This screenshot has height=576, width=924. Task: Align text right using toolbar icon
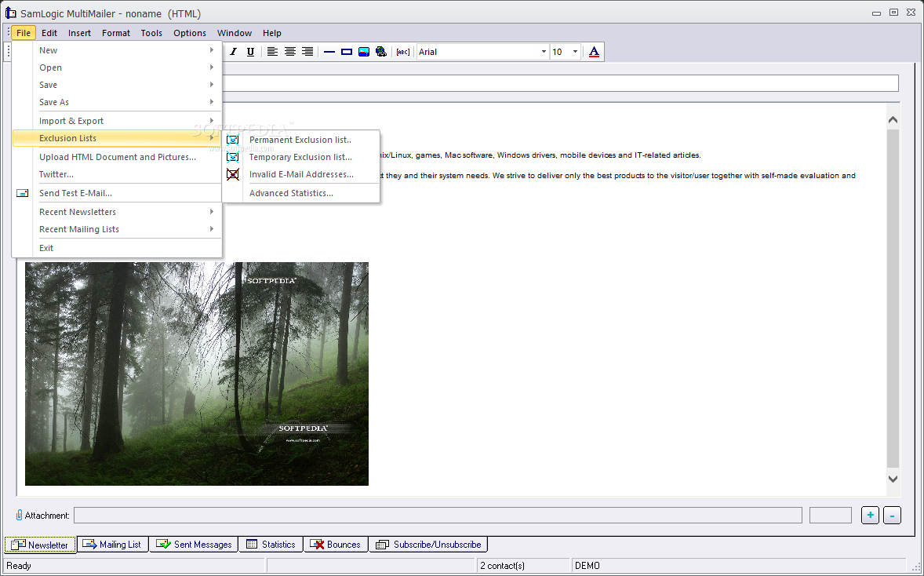(307, 52)
